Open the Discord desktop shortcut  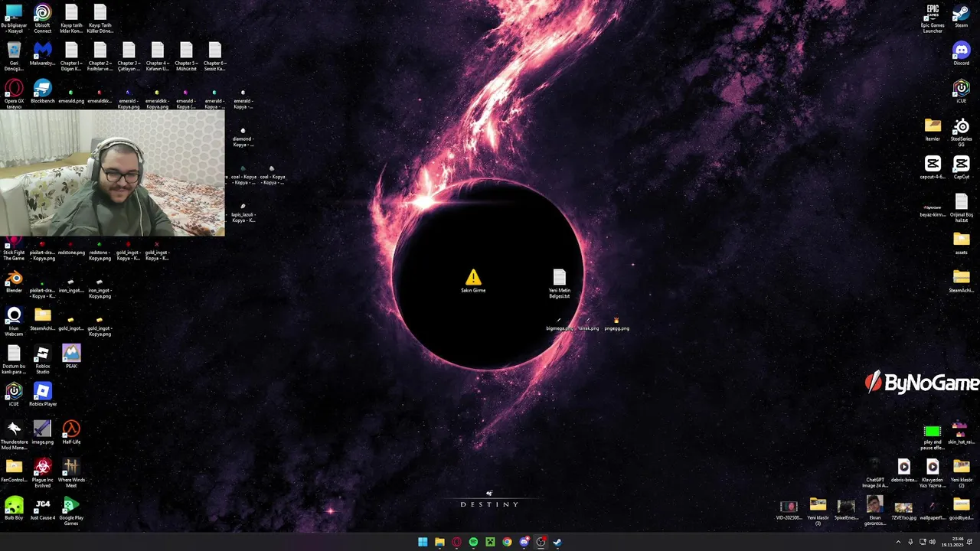point(962,54)
